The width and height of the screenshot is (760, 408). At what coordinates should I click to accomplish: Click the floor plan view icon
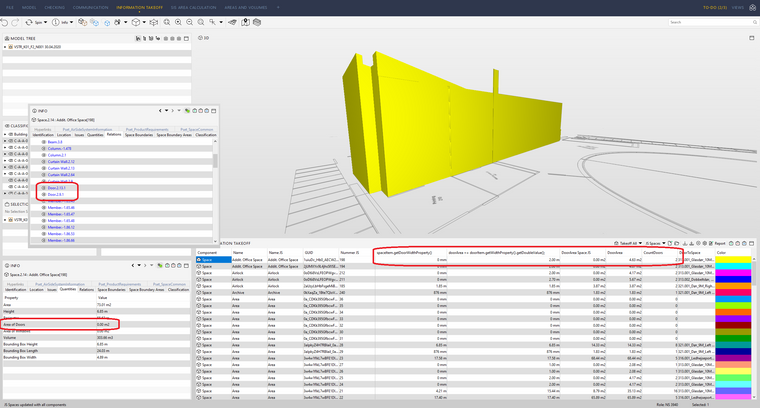click(x=233, y=22)
